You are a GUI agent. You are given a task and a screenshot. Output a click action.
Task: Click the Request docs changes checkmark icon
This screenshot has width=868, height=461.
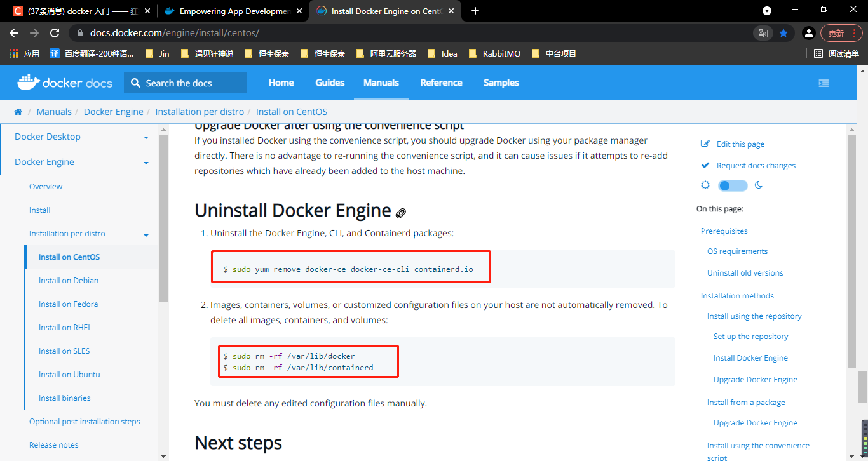coord(705,165)
